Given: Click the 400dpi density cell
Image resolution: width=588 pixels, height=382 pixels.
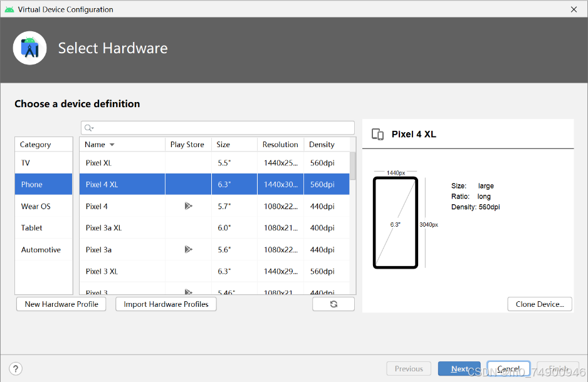Looking at the screenshot, I should click(x=327, y=228).
